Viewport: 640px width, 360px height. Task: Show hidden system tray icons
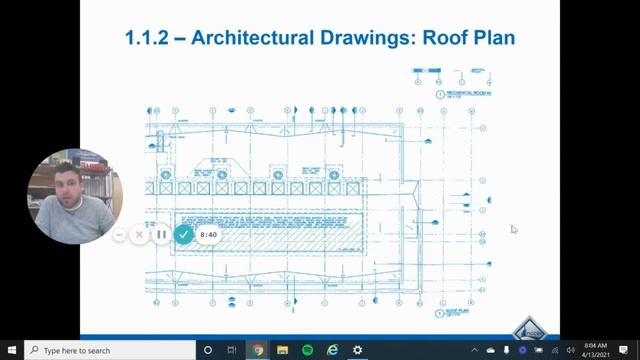[474, 350]
